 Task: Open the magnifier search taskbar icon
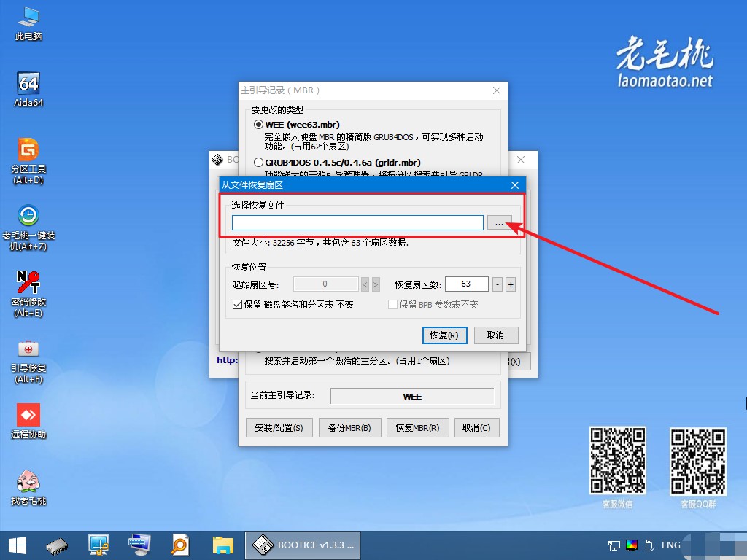(x=180, y=545)
